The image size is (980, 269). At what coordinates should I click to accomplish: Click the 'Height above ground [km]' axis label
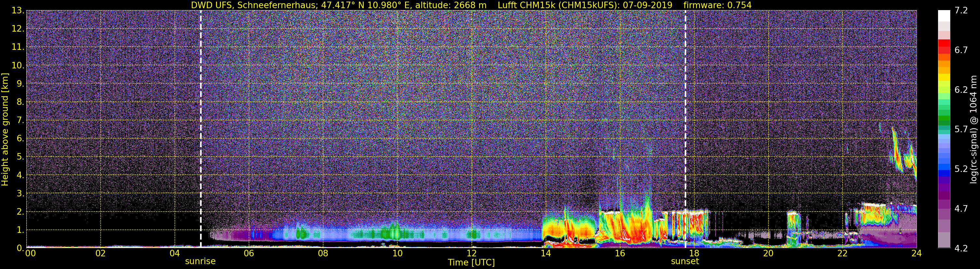tap(5, 129)
